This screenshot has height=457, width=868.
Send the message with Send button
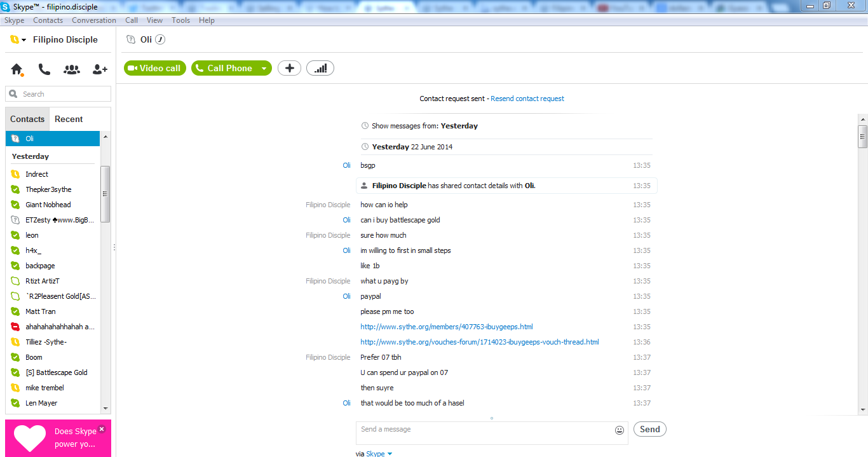click(x=649, y=429)
